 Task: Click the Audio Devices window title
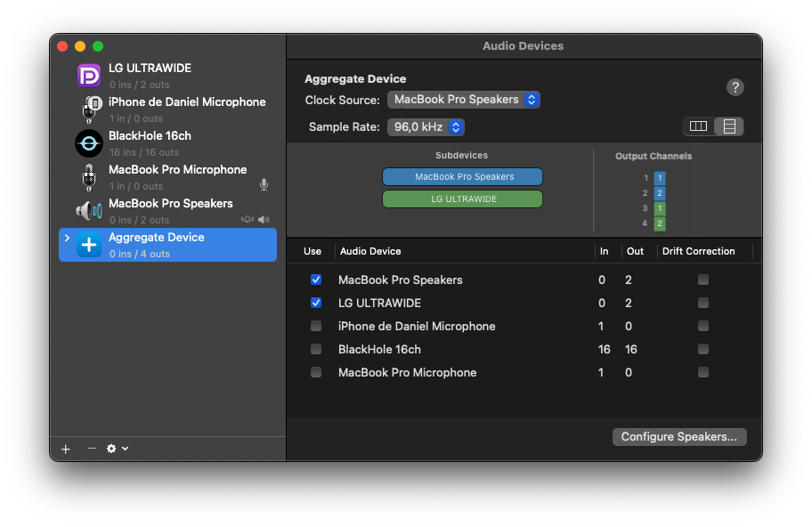[523, 45]
